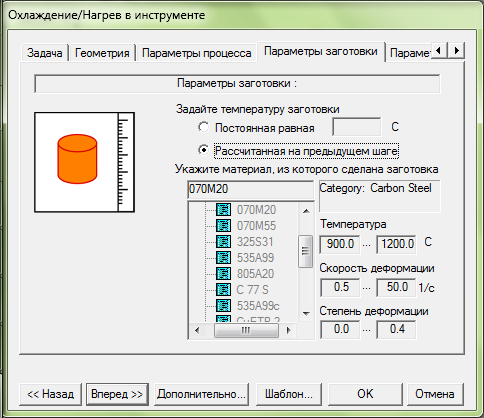This screenshot has height=418, width=484.
Task: Choose the C 77 S material
Action: pos(252,290)
